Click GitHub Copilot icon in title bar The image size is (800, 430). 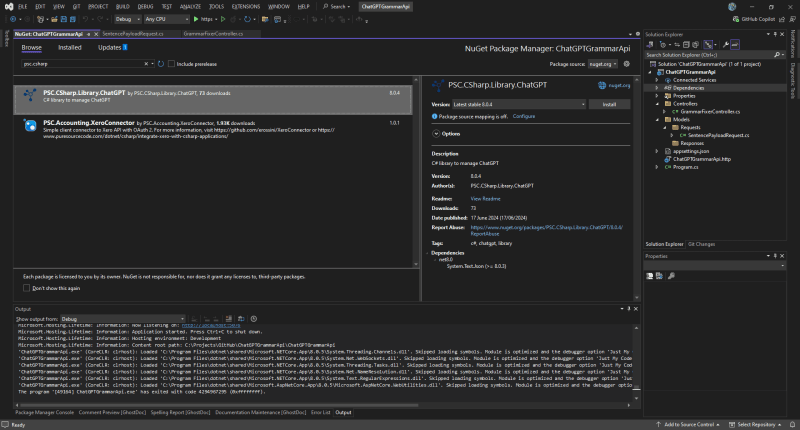pos(736,19)
